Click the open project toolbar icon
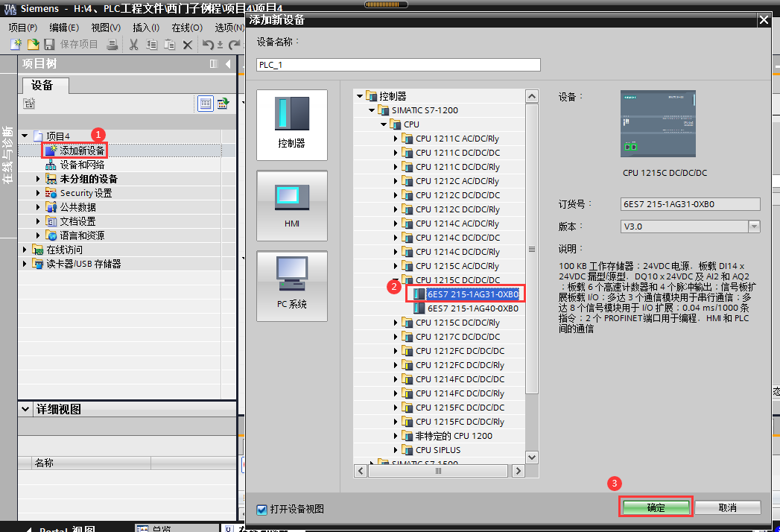This screenshot has width=780, height=532. pos(33,44)
